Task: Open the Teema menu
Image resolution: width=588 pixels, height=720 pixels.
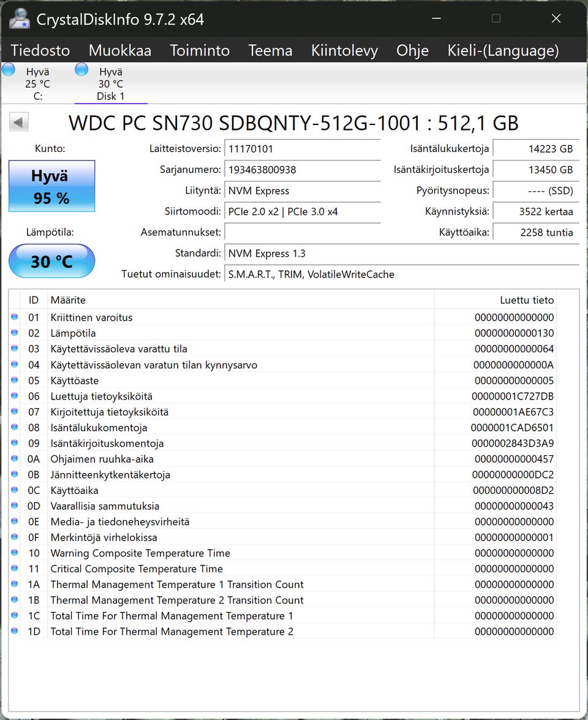Action: point(270,50)
